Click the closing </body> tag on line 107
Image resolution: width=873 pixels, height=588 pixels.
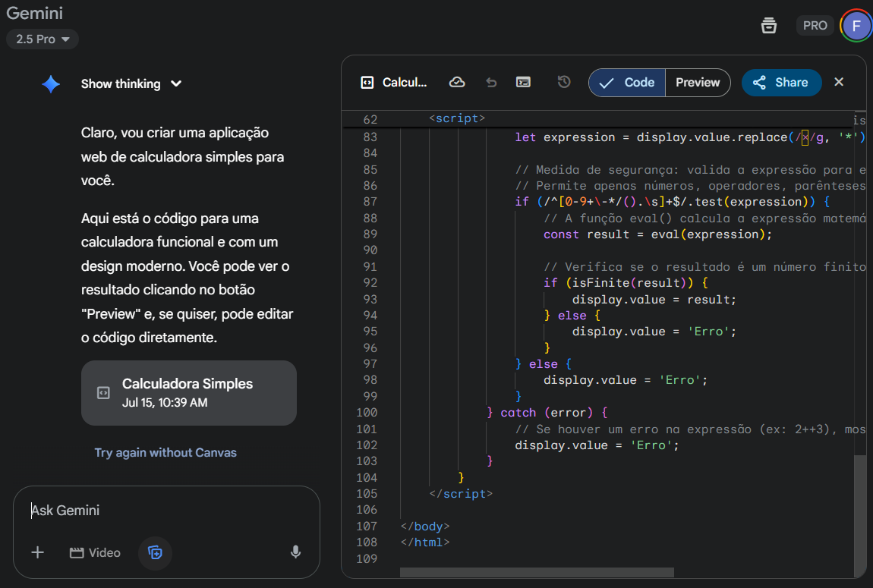(425, 527)
